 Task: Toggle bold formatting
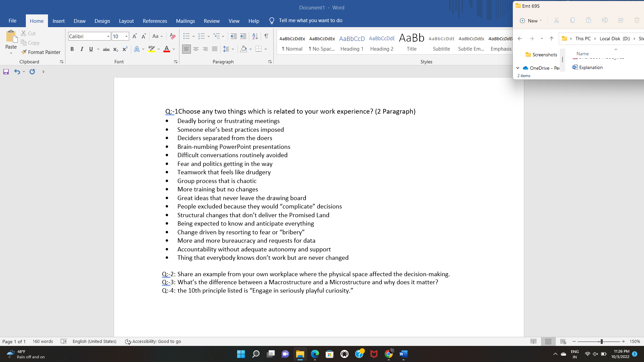pos(72,49)
